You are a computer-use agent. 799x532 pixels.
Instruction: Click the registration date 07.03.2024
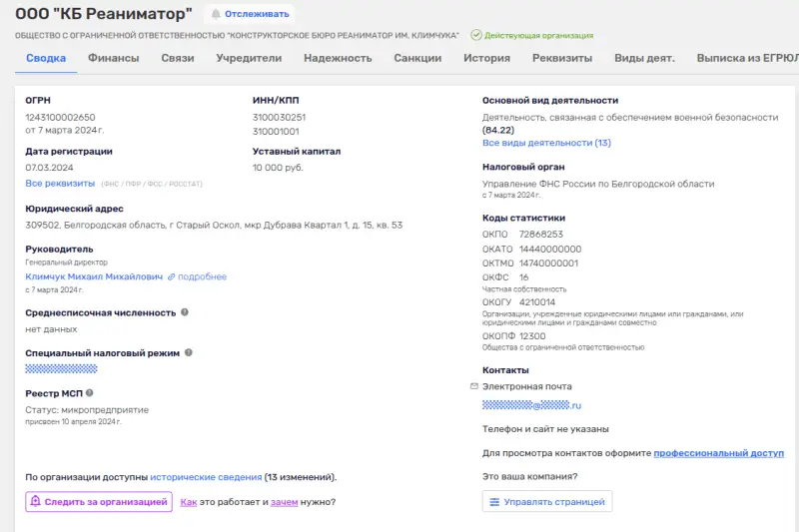(49, 168)
